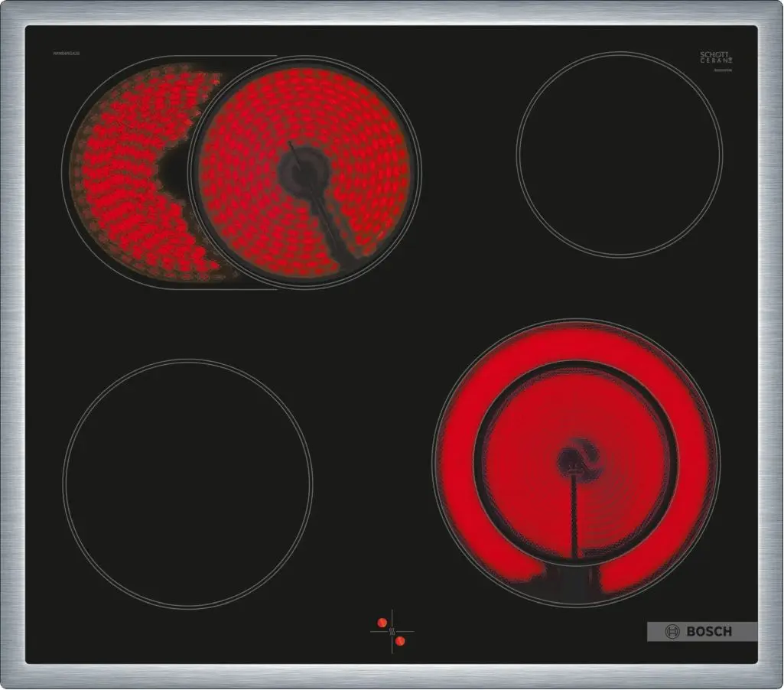Tap the upper red residual heat indicator dot
784x690 pixels.
(x=382, y=623)
